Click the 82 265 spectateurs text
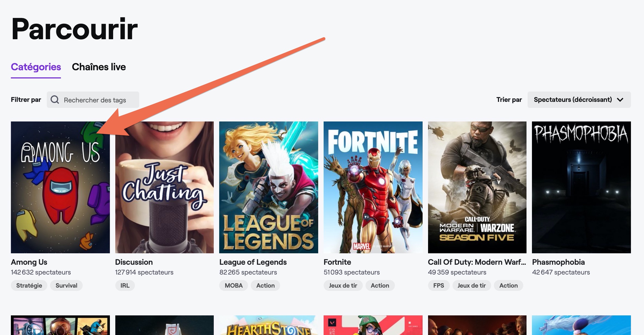The width and height of the screenshot is (644, 335). coord(248,272)
